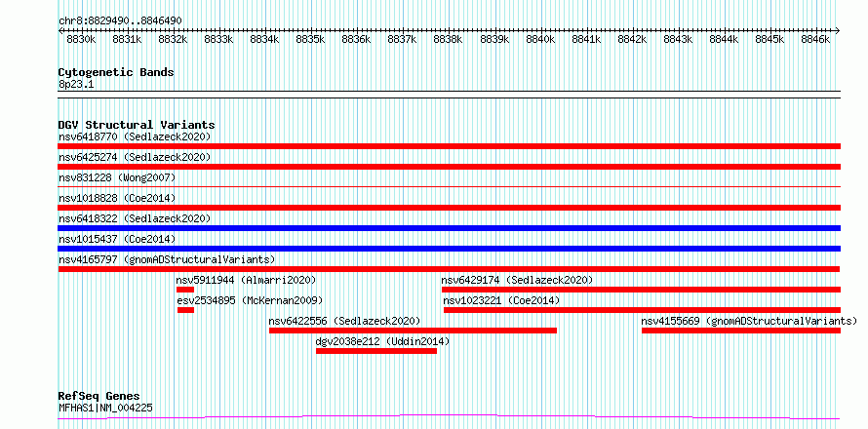Click the RefSeq Genes track title
Image resolution: width=868 pixels, height=429 pixels.
[x=99, y=397]
